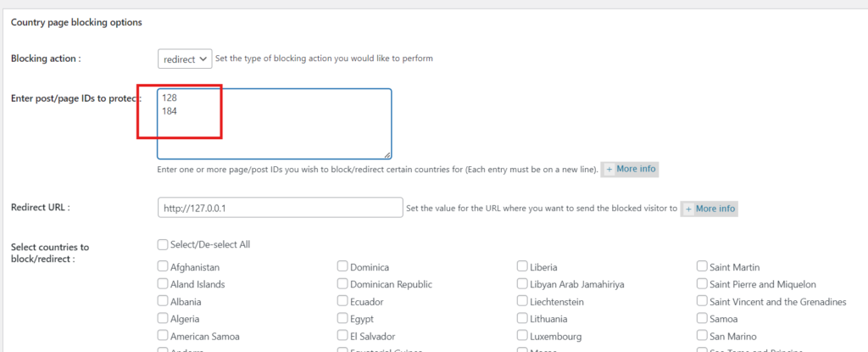Tick the Liechtenstein checkbox

coord(523,301)
